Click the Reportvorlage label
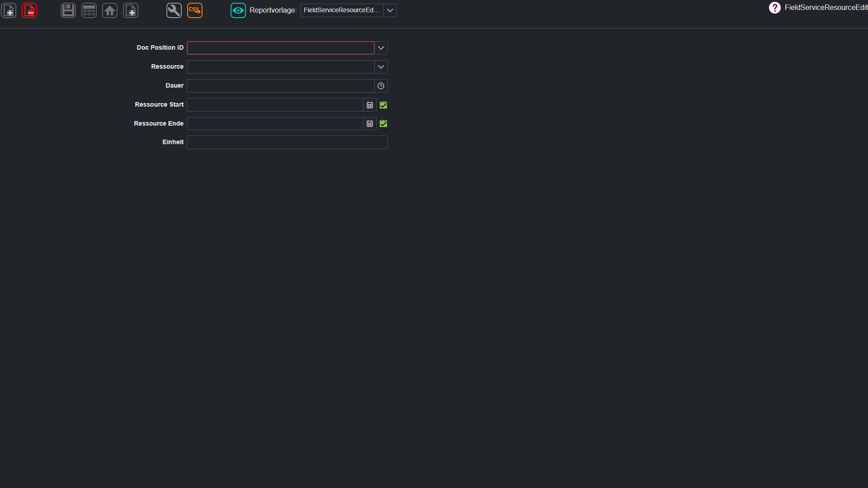 click(273, 10)
